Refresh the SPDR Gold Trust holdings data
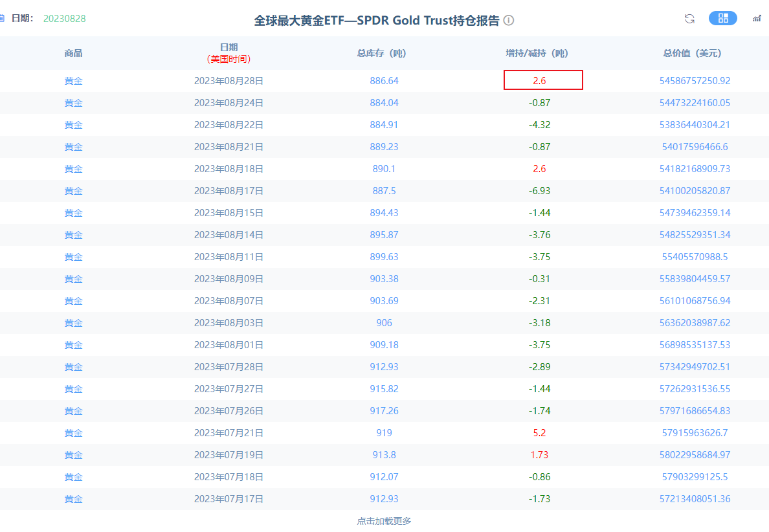The image size is (769, 532). tap(689, 18)
